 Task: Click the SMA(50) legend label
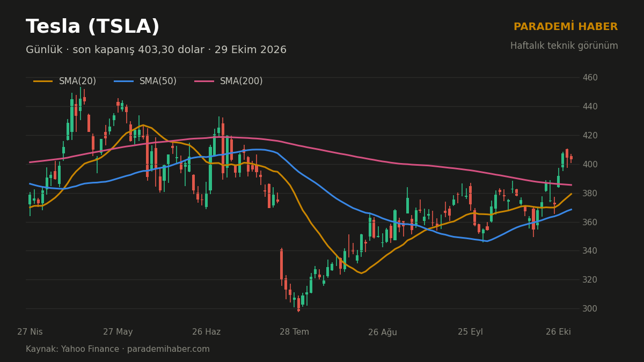(x=158, y=82)
